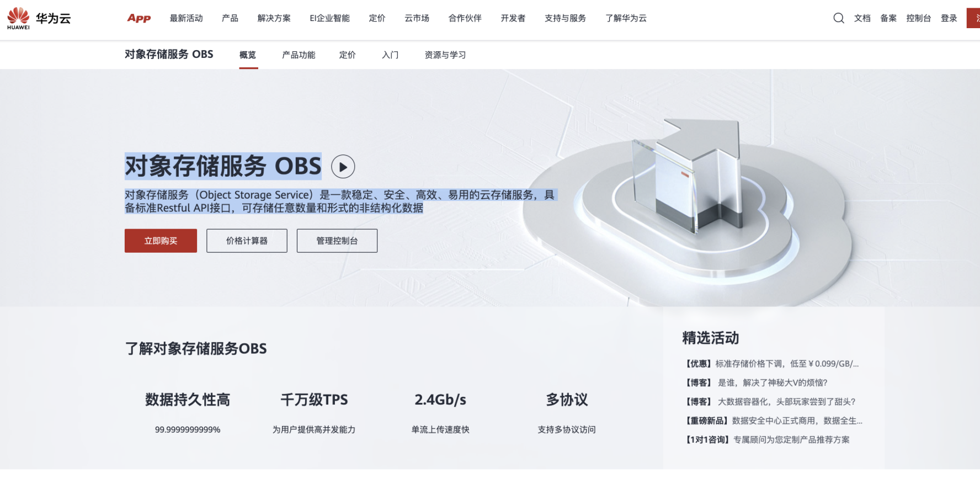Open the 云市场 menu
Screen dimensions: 980x489
[417, 18]
